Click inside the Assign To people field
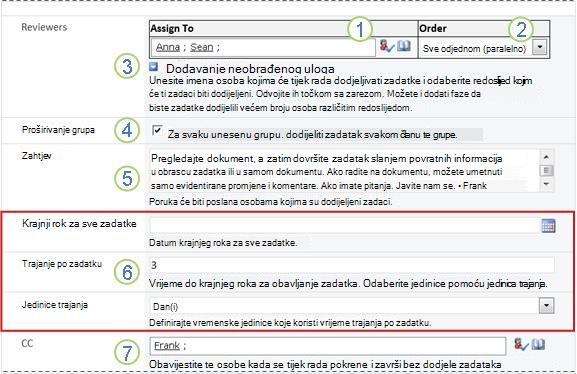This screenshot has width=577, height=374. pyautogui.click(x=263, y=47)
